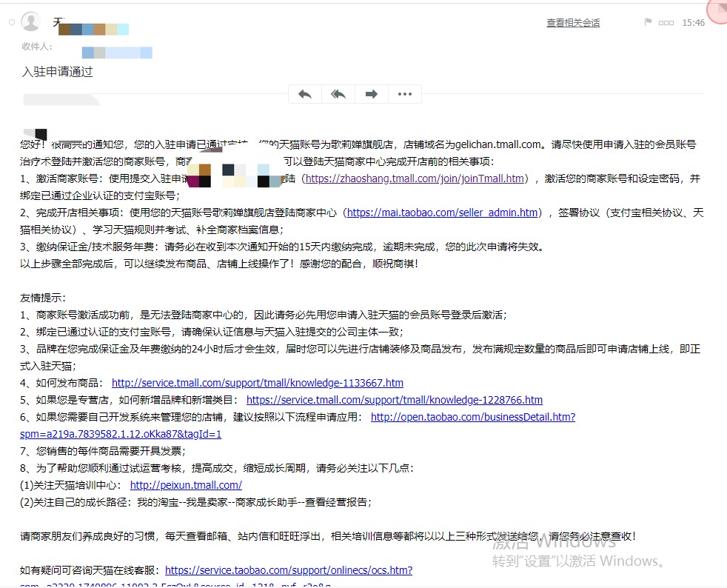
Task: Click the reply arrow icon
Action: pos(304,94)
